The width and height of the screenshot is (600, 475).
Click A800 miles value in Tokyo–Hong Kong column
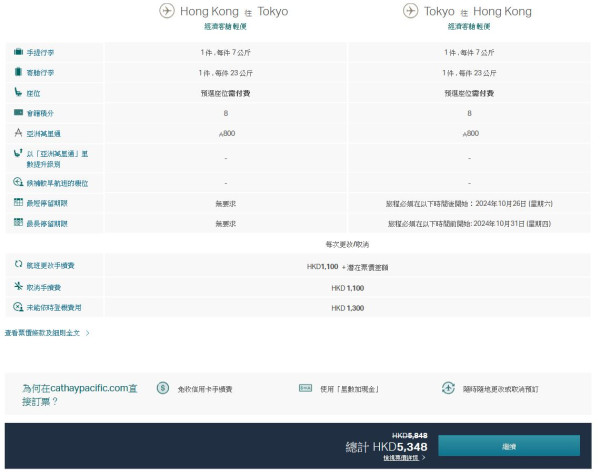470,133
